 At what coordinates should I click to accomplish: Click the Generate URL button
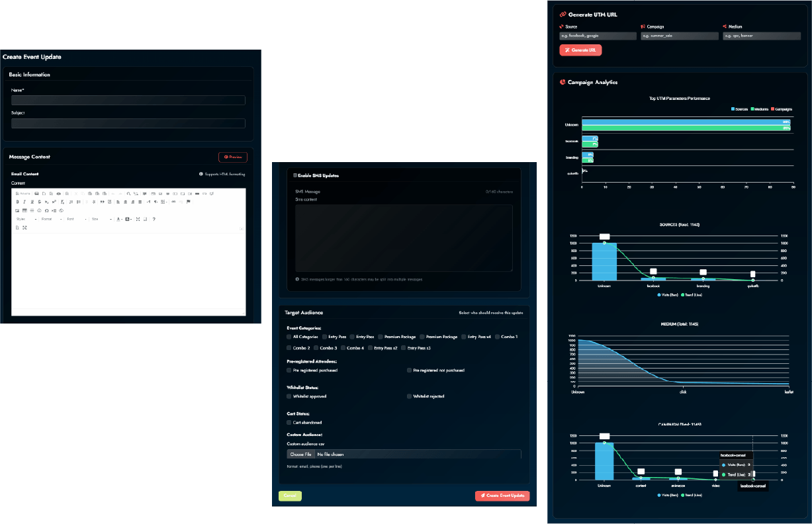tap(580, 50)
